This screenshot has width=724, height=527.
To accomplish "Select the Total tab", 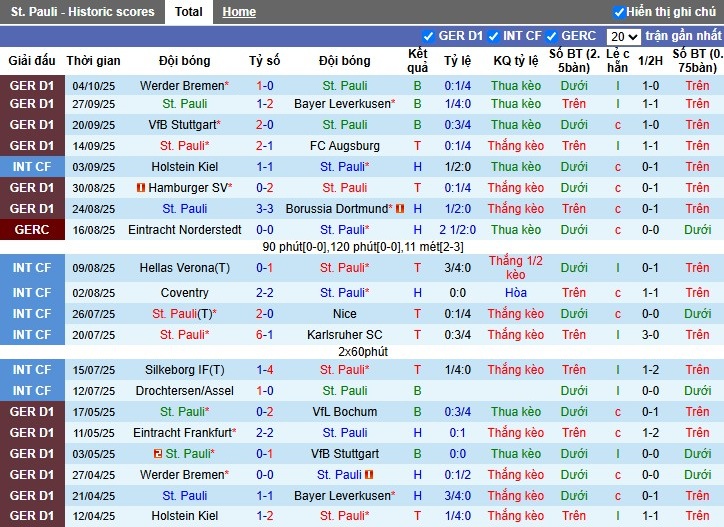I will point(188,12).
